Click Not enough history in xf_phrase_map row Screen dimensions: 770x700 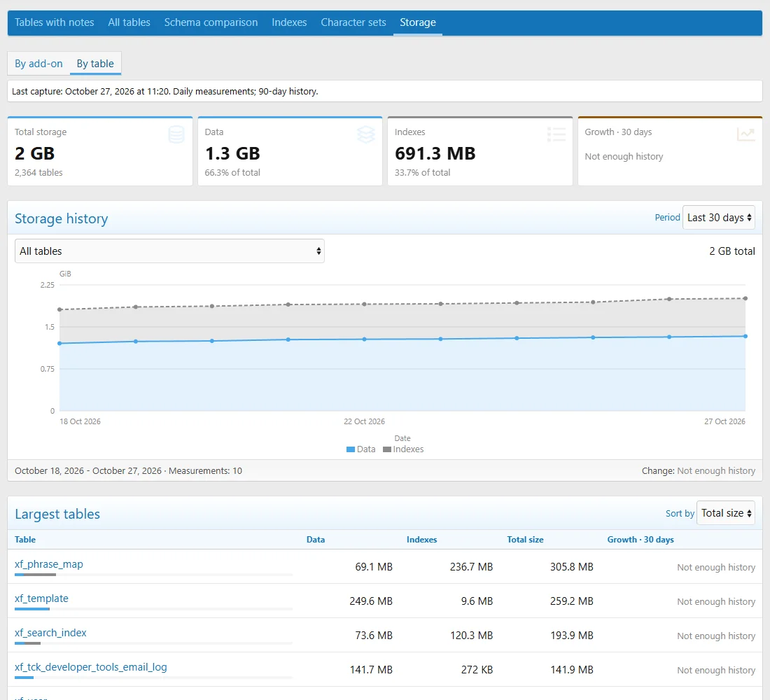coord(716,568)
